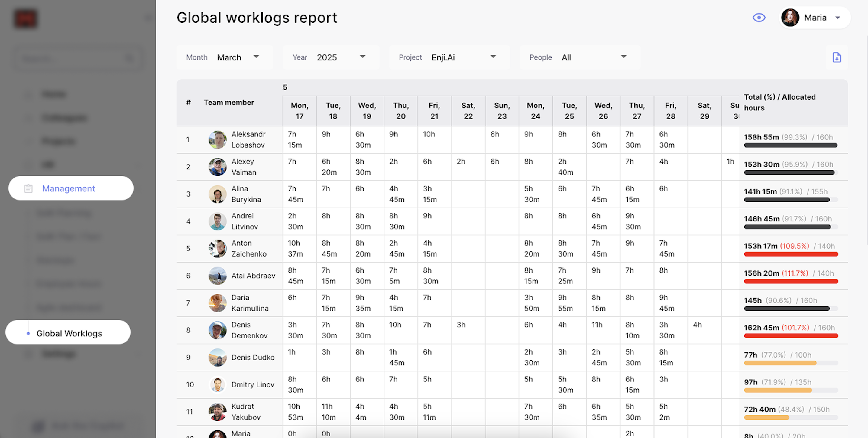Click the Wed, 26 column header

coord(603,111)
